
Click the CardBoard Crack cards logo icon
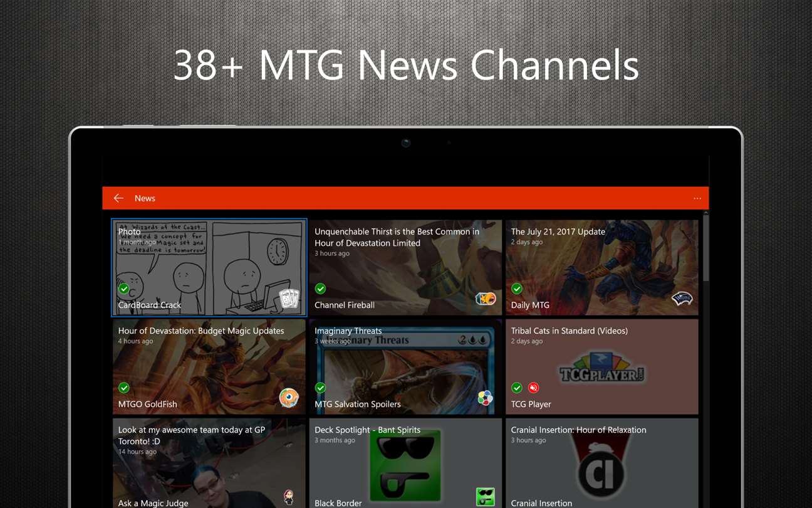289,299
